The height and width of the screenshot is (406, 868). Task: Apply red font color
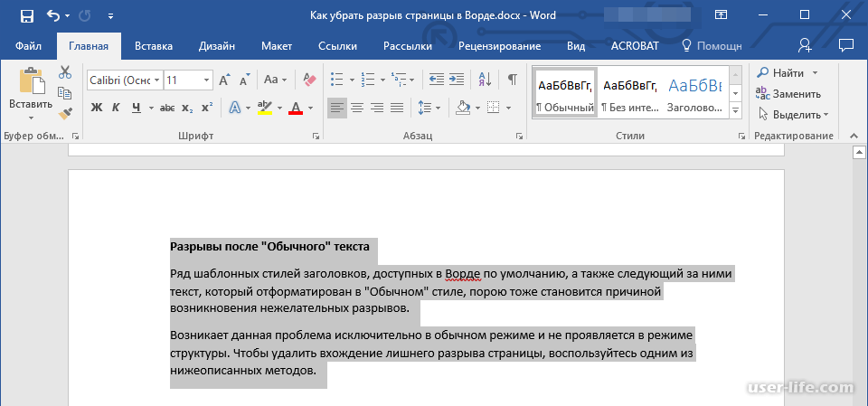[296, 108]
